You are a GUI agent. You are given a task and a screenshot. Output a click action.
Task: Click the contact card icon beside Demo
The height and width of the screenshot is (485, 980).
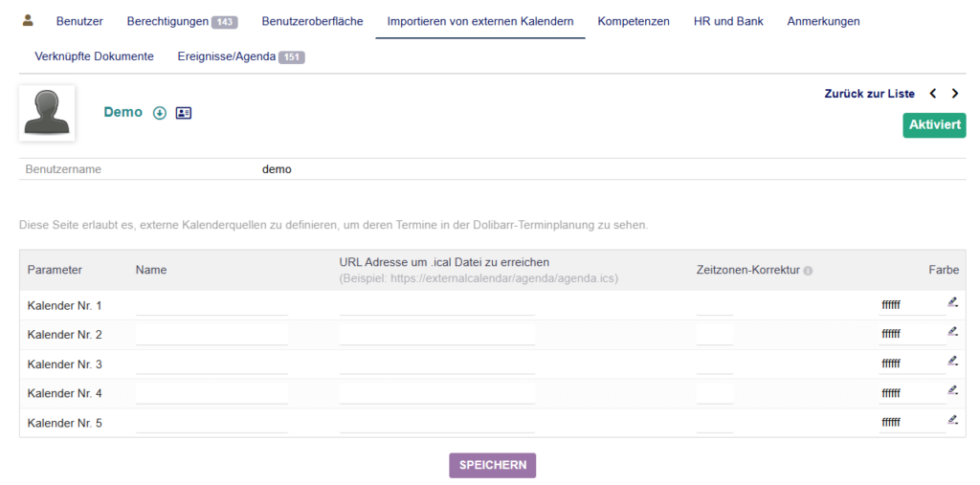(184, 113)
